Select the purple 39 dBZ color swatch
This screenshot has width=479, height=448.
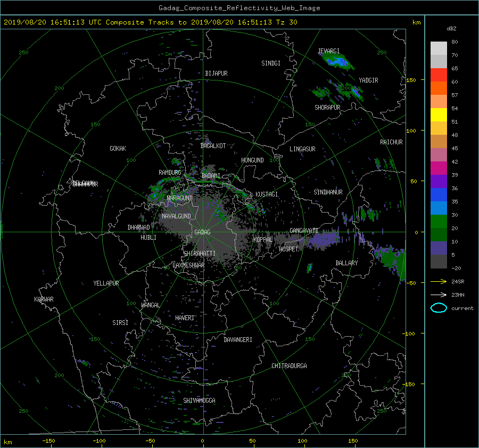click(439, 181)
